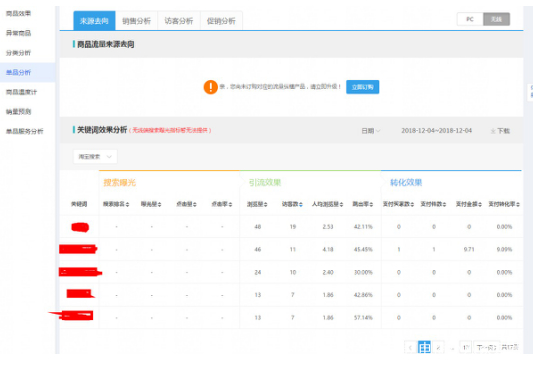Click the 4.18 average views cell
This screenshot has height=366, width=533.
[328, 249]
